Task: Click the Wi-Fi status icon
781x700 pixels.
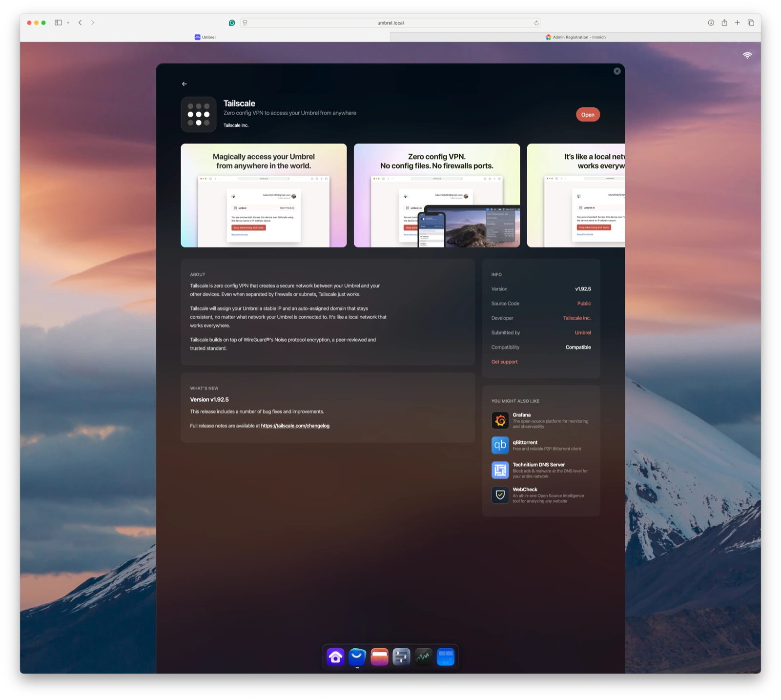Action: coord(747,56)
